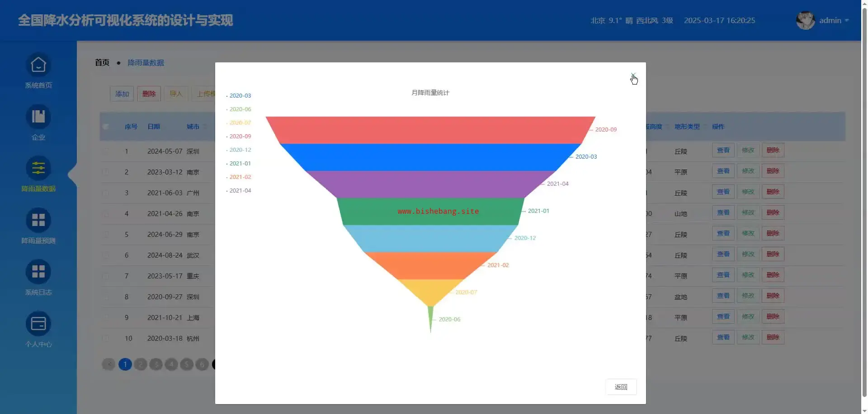Click the 添加 button
The height and width of the screenshot is (414, 868).
click(x=122, y=94)
